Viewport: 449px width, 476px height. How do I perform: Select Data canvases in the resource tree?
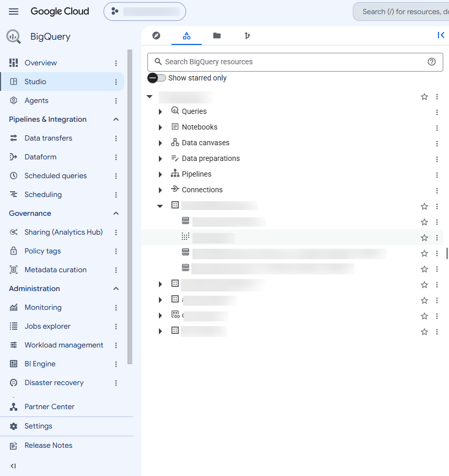(x=205, y=143)
